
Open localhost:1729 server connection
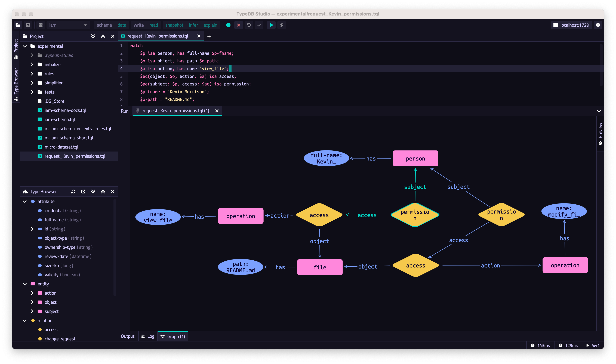click(571, 25)
